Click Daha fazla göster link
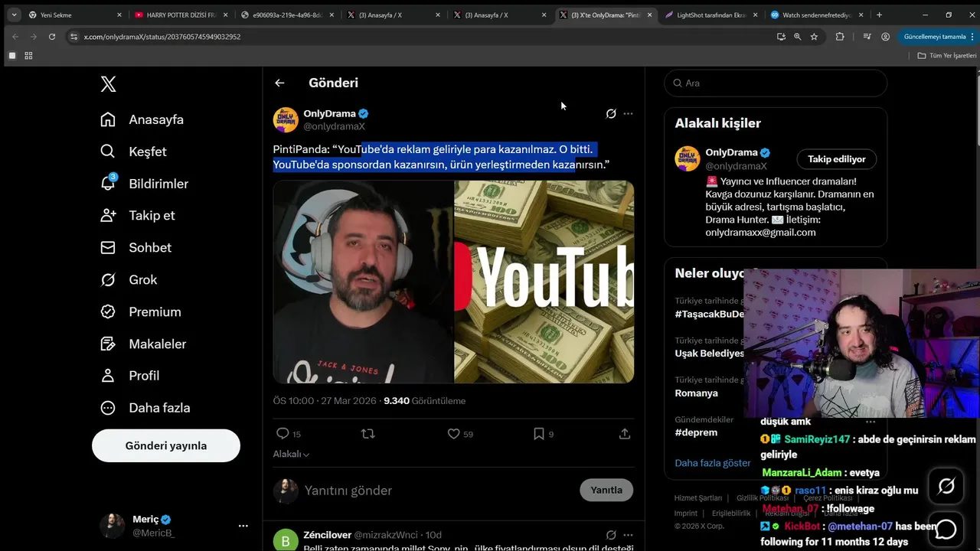Viewport: 980px width, 551px height. [x=712, y=463]
